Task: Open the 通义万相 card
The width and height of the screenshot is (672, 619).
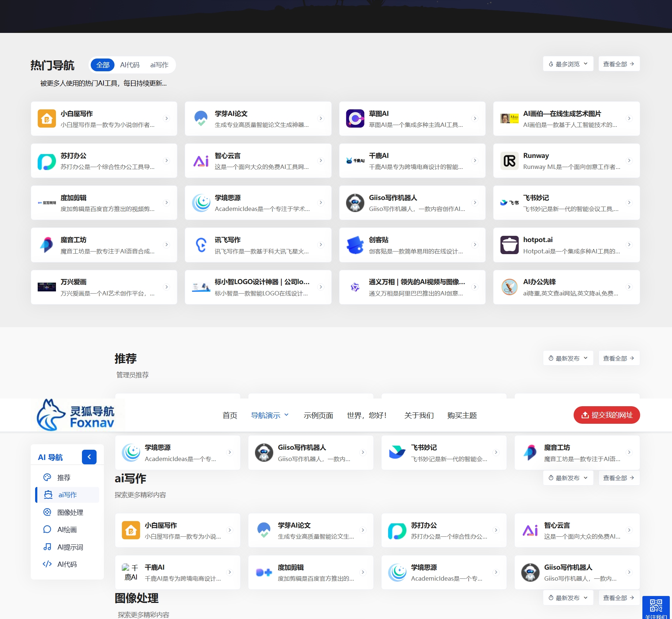Action: pyautogui.click(x=412, y=287)
